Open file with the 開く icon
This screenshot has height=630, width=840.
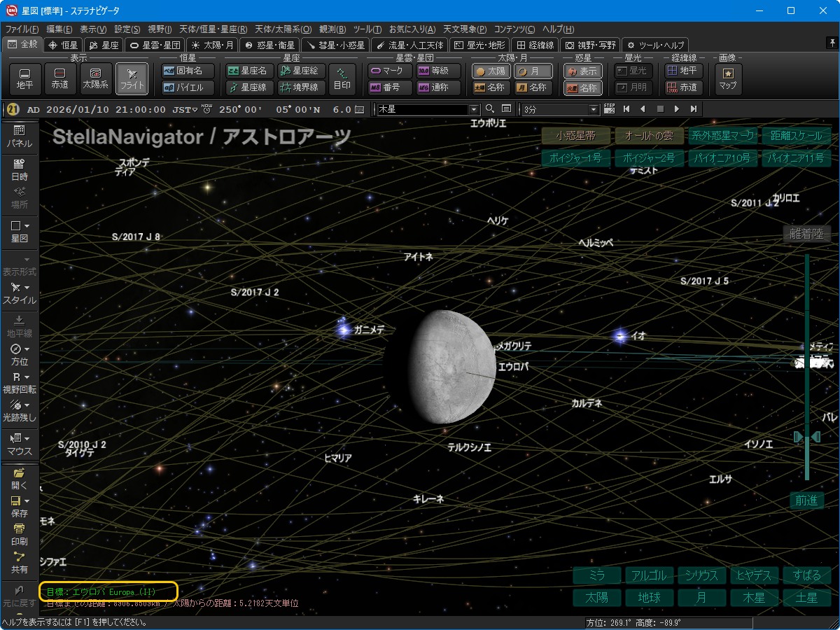[19, 478]
